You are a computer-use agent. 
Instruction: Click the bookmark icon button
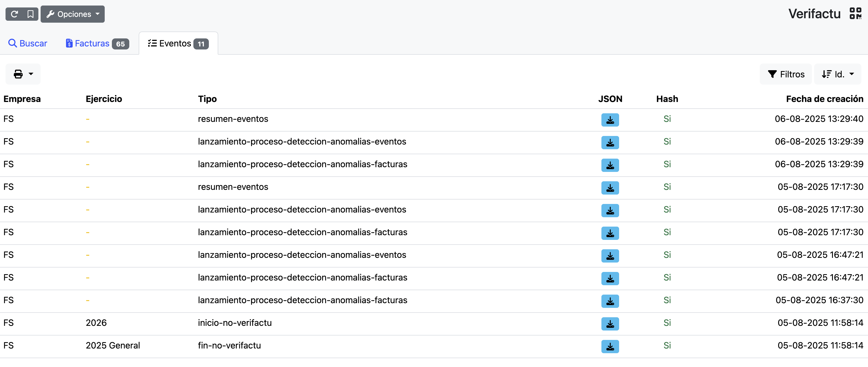30,14
